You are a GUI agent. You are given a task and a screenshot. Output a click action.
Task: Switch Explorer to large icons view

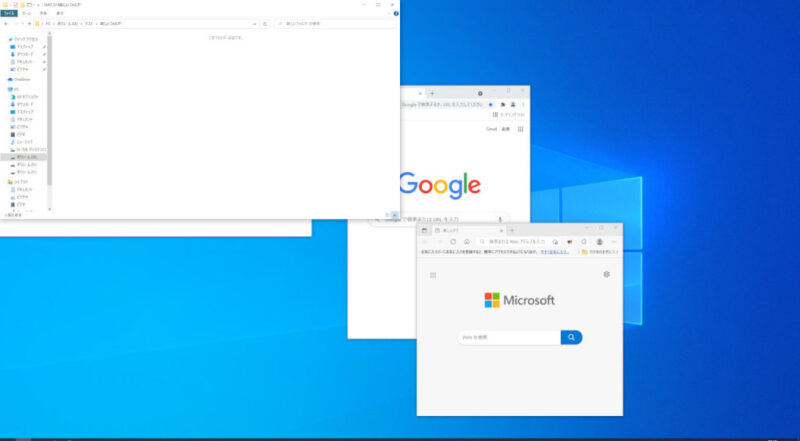coord(394,215)
